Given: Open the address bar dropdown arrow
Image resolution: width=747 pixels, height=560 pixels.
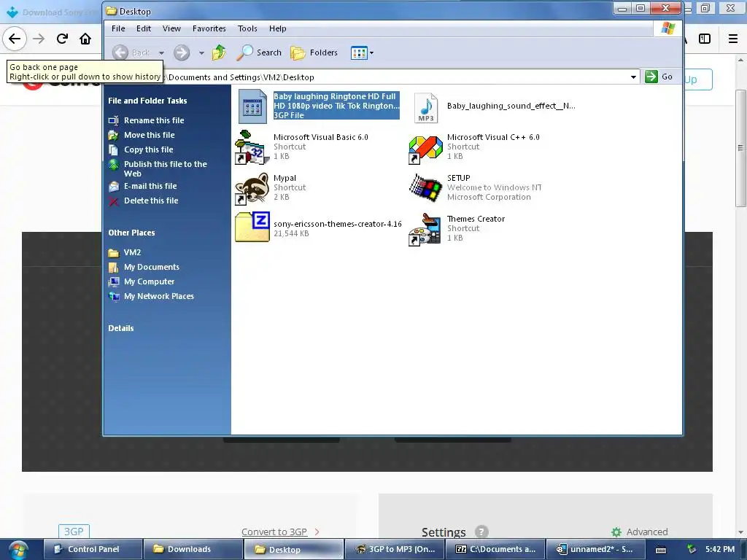Looking at the screenshot, I should click(x=633, y=77).
